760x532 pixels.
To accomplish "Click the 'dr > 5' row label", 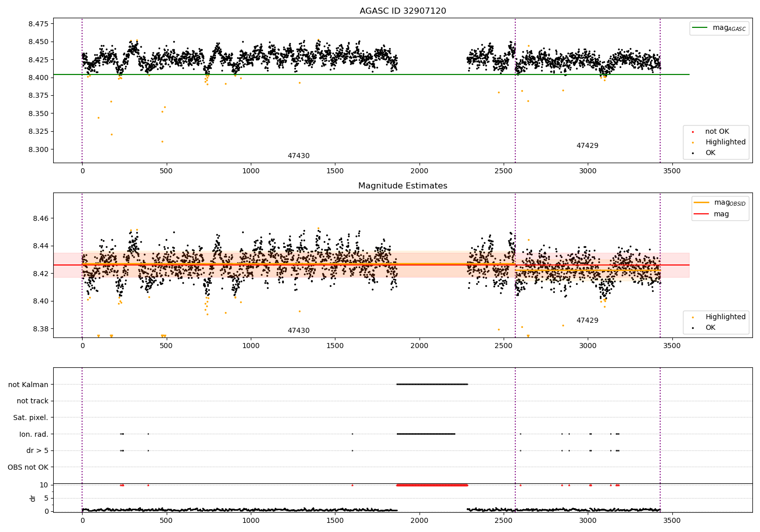I will coord(37,450).
